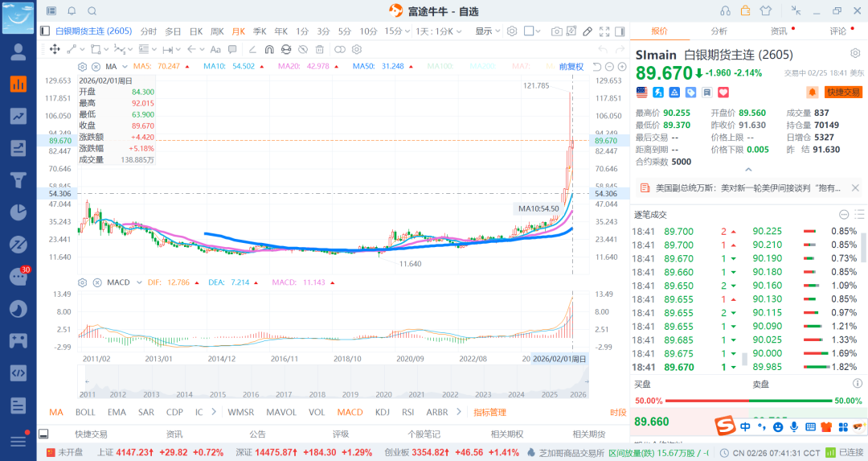Screen dimensions: 868x461
Task: Expand more indicators arrow after ARBR
Action: click(459, 412)
